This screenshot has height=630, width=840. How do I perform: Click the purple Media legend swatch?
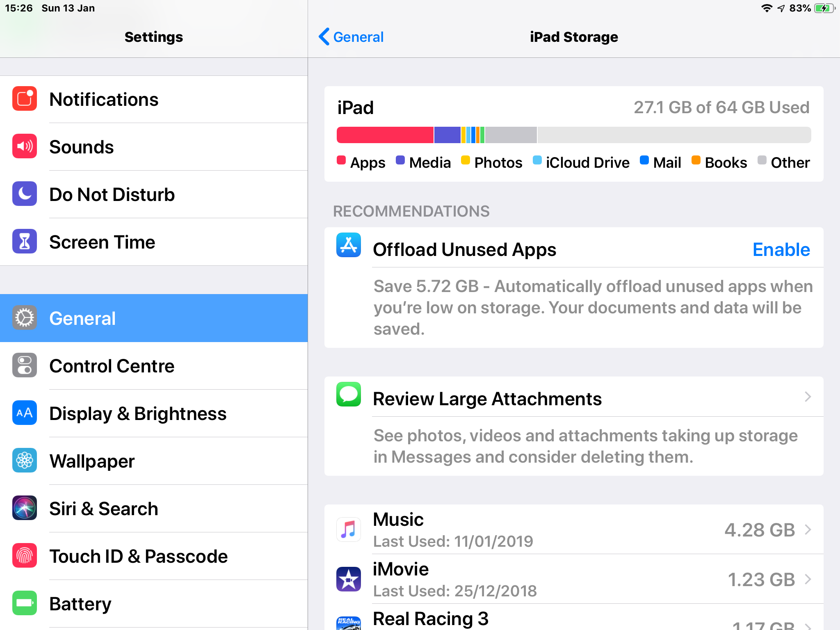point(400,160)
